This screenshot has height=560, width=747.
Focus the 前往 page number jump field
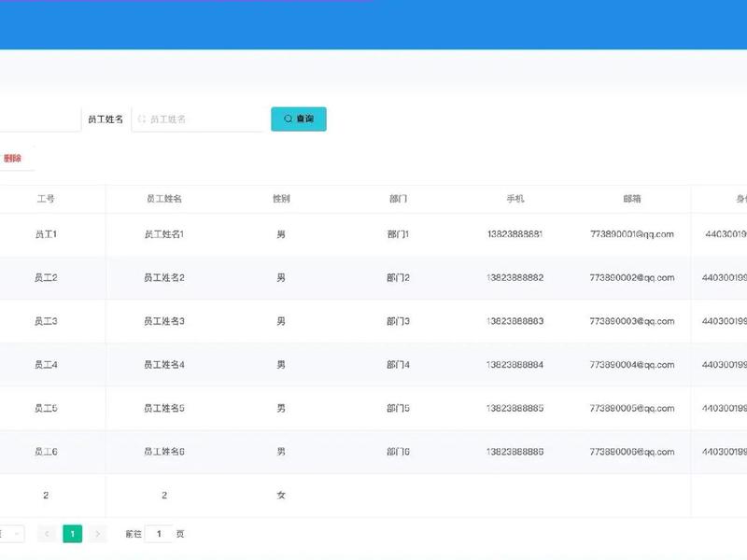click(x=159, y=534)
